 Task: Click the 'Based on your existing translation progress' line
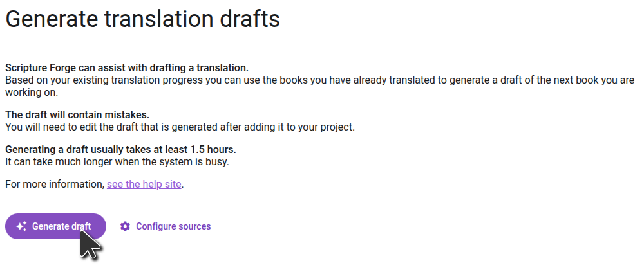(258, 80)
